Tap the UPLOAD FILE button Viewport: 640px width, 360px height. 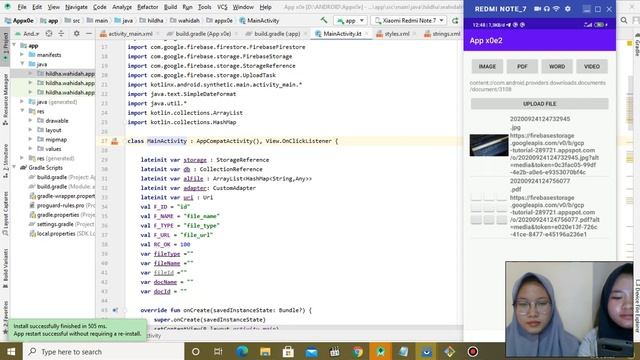[x=539, y=104]
